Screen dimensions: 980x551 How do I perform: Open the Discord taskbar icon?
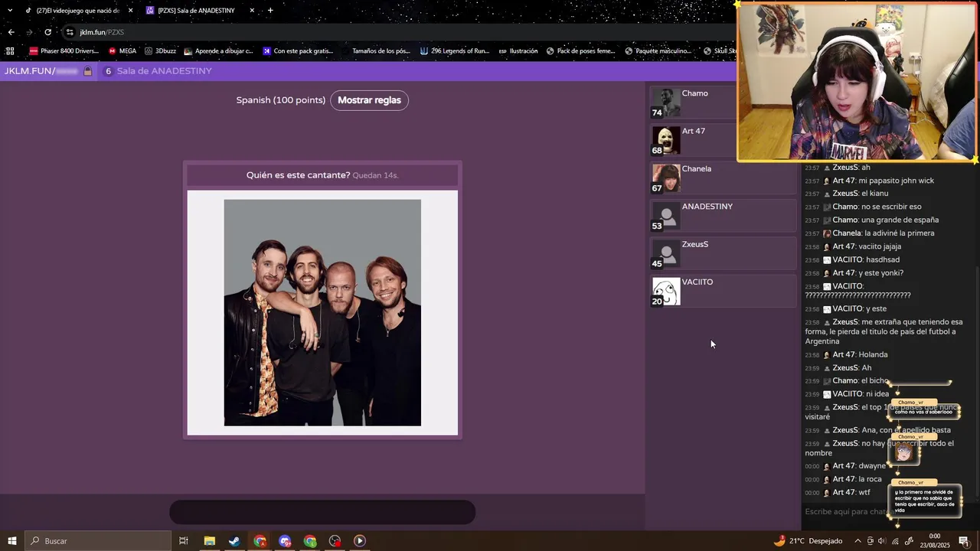pos(286,541)
